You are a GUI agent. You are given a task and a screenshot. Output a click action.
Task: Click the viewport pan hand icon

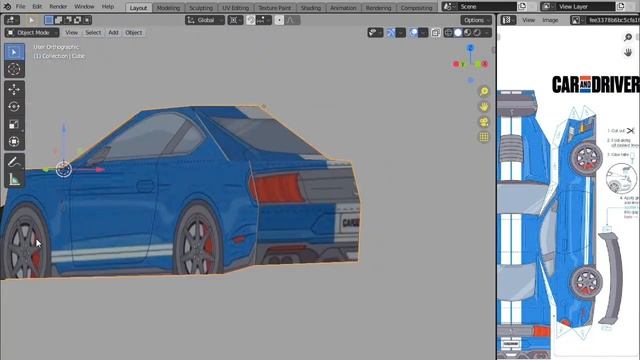(484, 107)
